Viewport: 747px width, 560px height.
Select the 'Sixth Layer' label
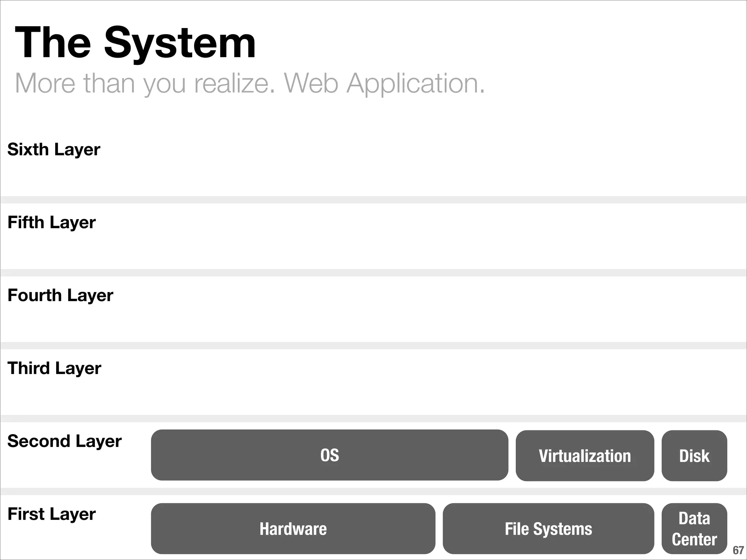pos(54,150)
